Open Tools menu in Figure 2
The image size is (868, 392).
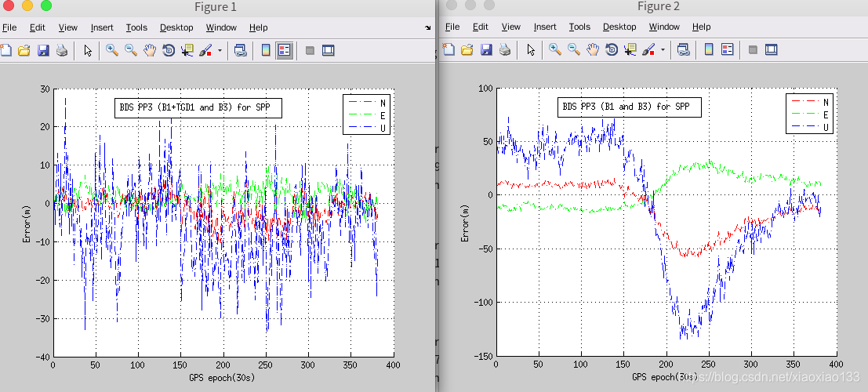click(579, 27)
